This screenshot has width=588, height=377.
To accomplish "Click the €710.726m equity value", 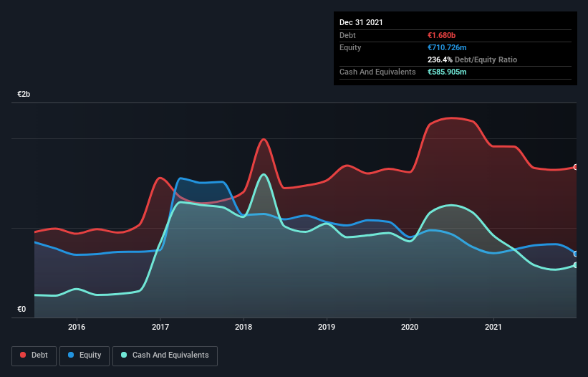I will point(447,47).
